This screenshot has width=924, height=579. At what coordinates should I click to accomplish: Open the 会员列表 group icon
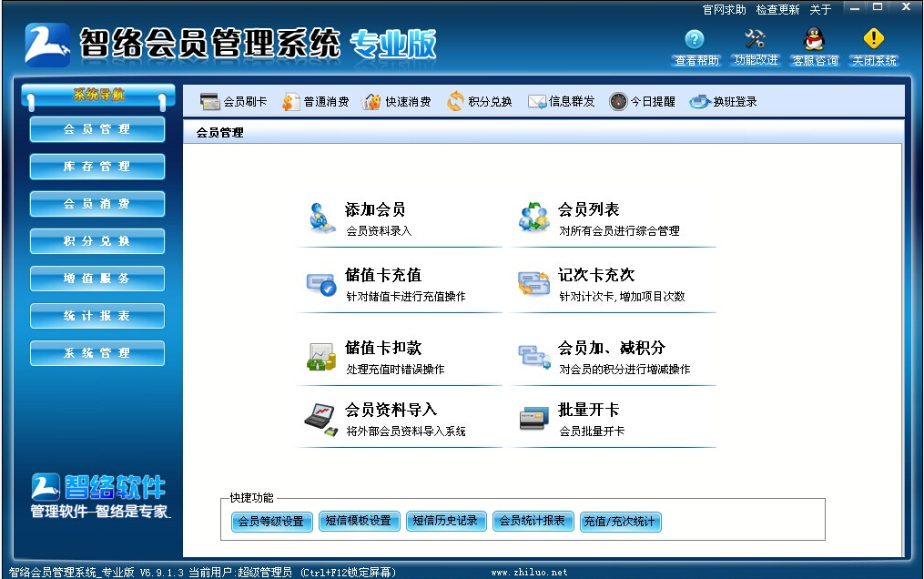[x=533, y=217]
